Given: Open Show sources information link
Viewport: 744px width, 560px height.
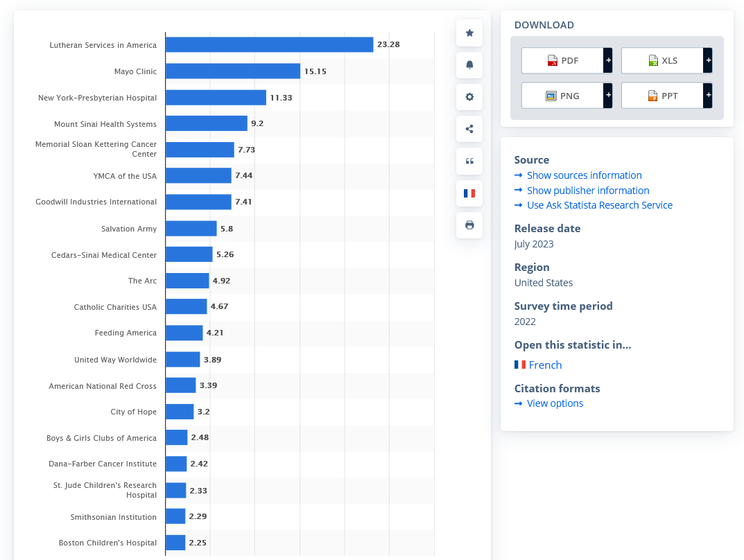Looking at the screenshot, I should (584, 175).
